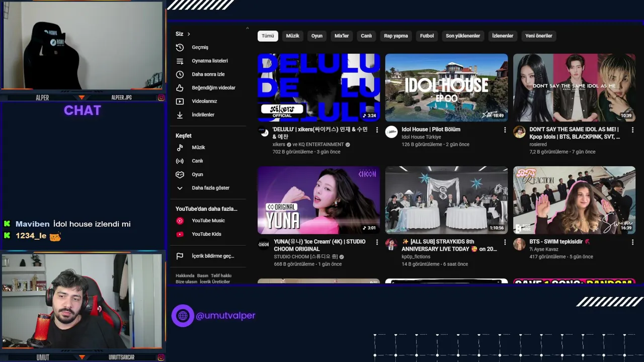Play the YUNA Ice Cream thumbnail
The image size is (644, 362).
click(318, 200)
